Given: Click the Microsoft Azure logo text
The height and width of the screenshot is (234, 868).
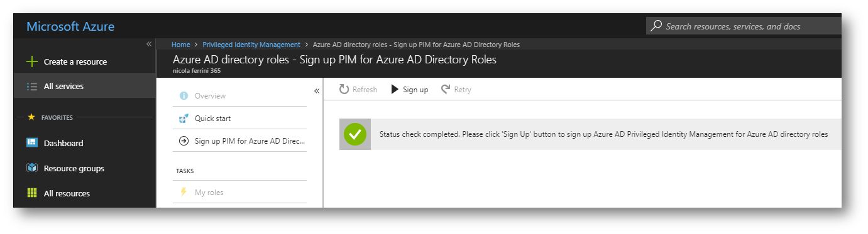Looking at the screenshot, I should [x=70, y=26].
